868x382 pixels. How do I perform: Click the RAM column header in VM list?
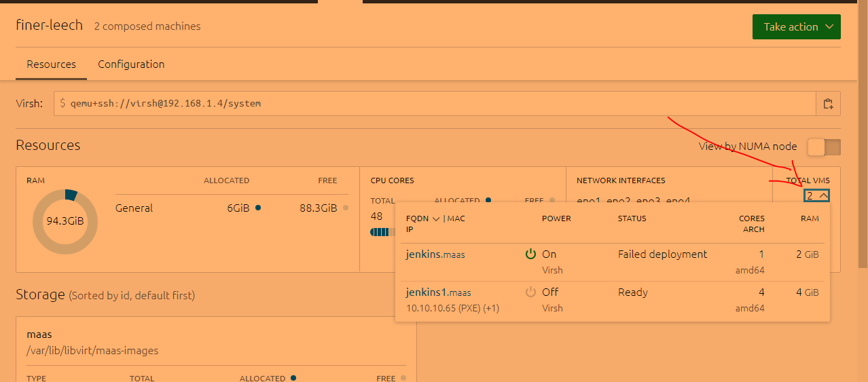810,218
